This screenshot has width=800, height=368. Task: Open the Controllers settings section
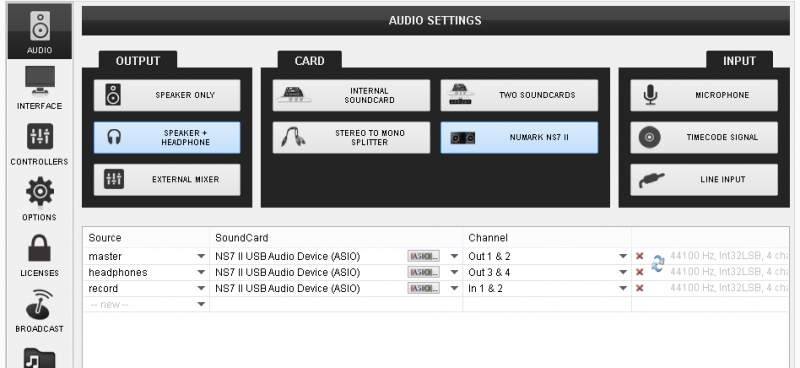(39, 144)
